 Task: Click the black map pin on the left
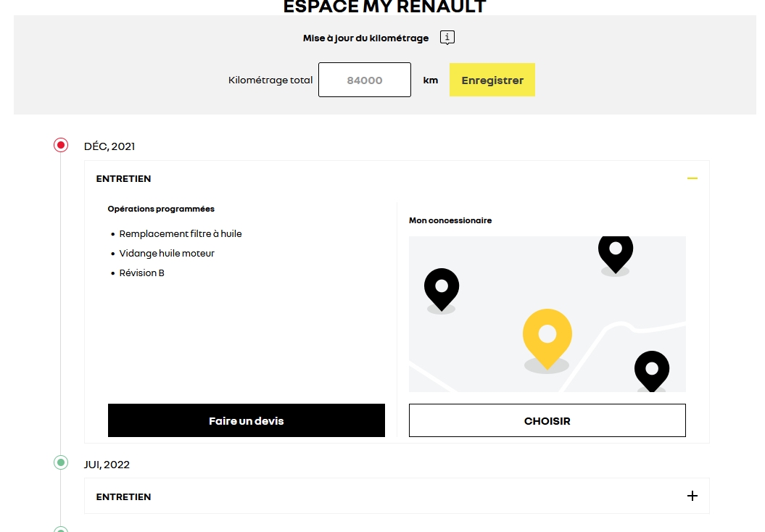(x=441, y=286)
